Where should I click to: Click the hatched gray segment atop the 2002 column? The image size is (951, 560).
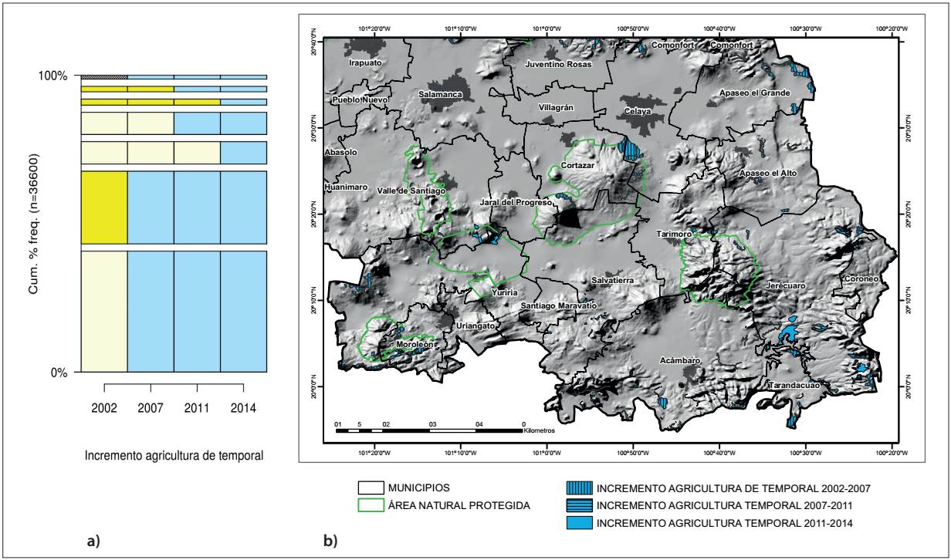tap(104, 77)
